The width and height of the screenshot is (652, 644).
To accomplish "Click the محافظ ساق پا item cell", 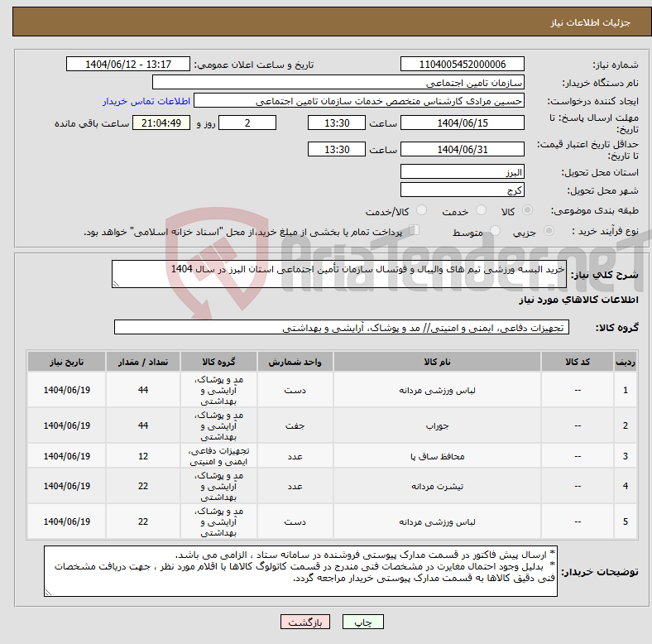I will coord(437,456).
